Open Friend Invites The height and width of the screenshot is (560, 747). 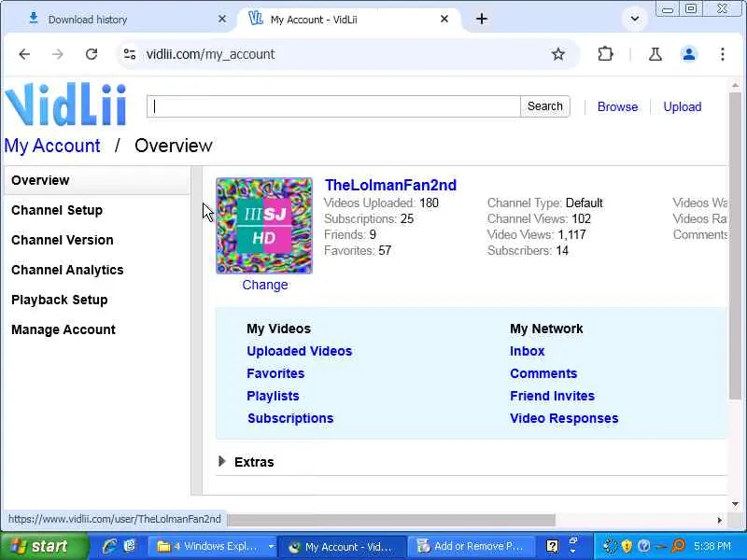tap(552, 396)
